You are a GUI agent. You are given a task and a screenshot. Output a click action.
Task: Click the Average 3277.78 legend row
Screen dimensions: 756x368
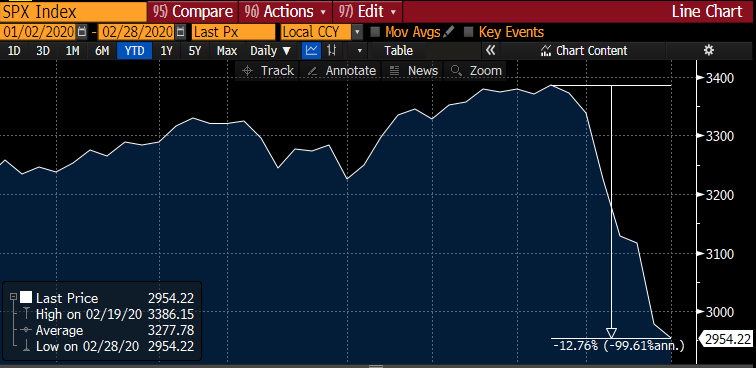[115, 330]
